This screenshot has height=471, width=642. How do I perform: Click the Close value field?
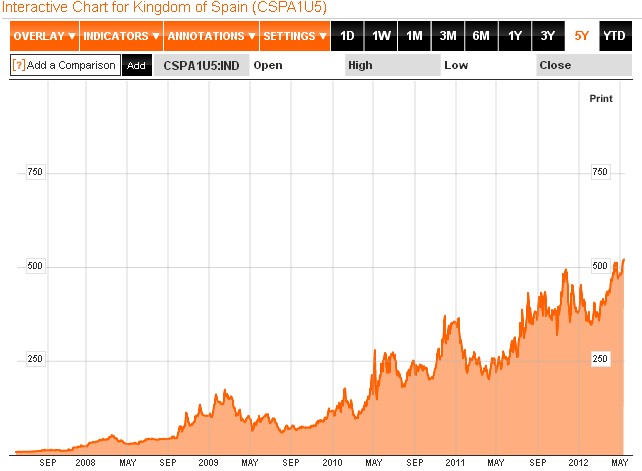click(x=582, y=65)
